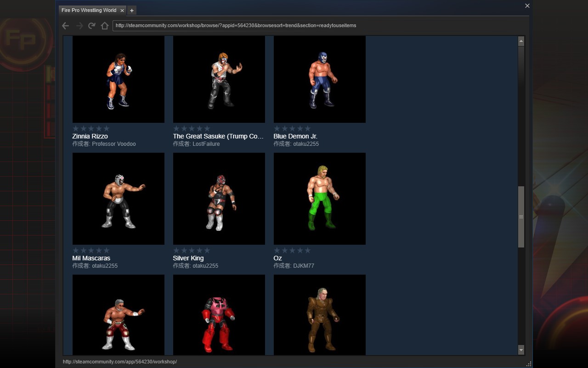Switch to the Fire Pro Wrestling World tab
Image resolution: width=588 pixels, height=368 pixels.
(x=89, y=10)
